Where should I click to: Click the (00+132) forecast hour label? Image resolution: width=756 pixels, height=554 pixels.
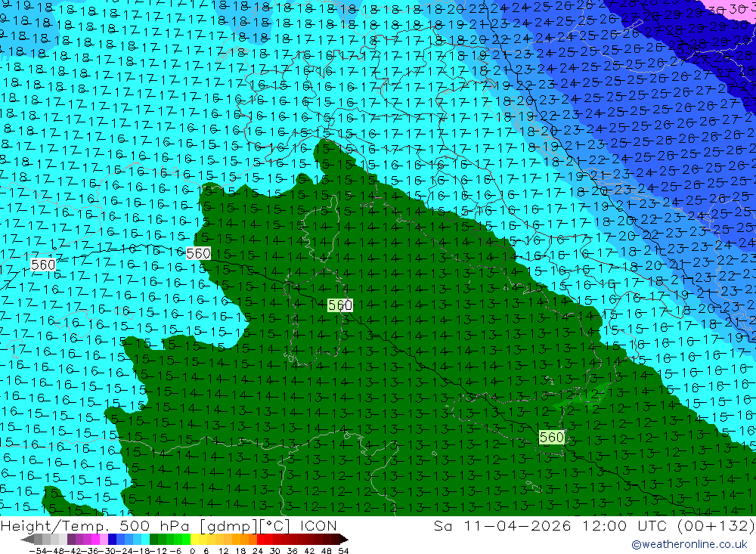point(716,525)
